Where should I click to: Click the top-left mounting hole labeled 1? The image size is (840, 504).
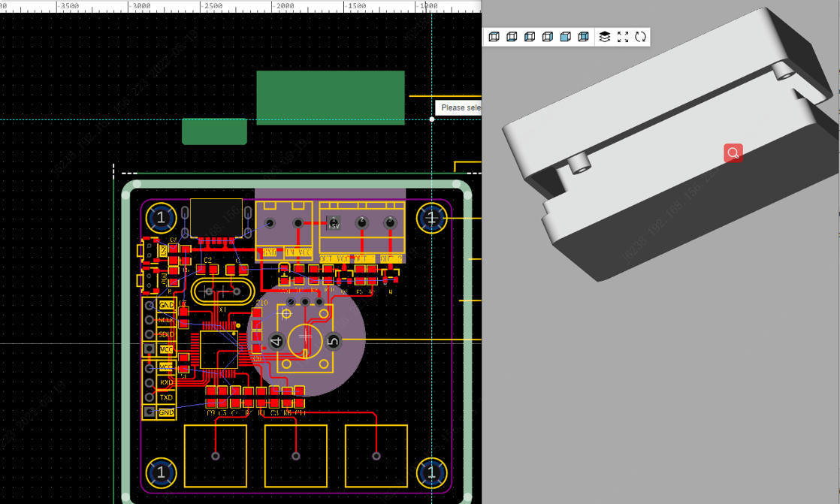(x=160, y=219)
